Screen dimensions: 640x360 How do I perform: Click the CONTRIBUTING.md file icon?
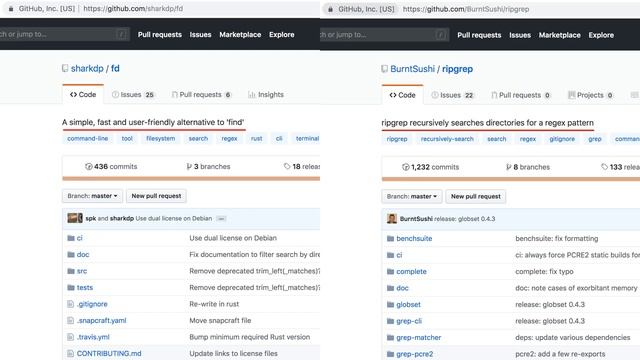[71, 353]
